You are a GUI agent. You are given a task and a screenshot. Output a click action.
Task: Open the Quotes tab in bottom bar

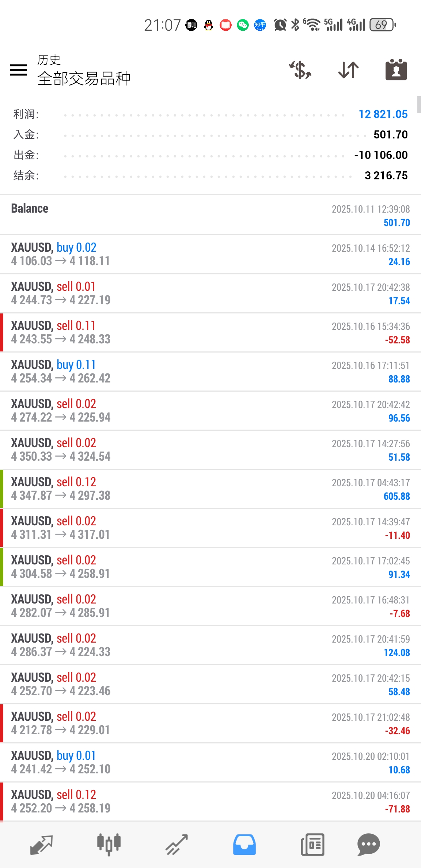point(41,845)
